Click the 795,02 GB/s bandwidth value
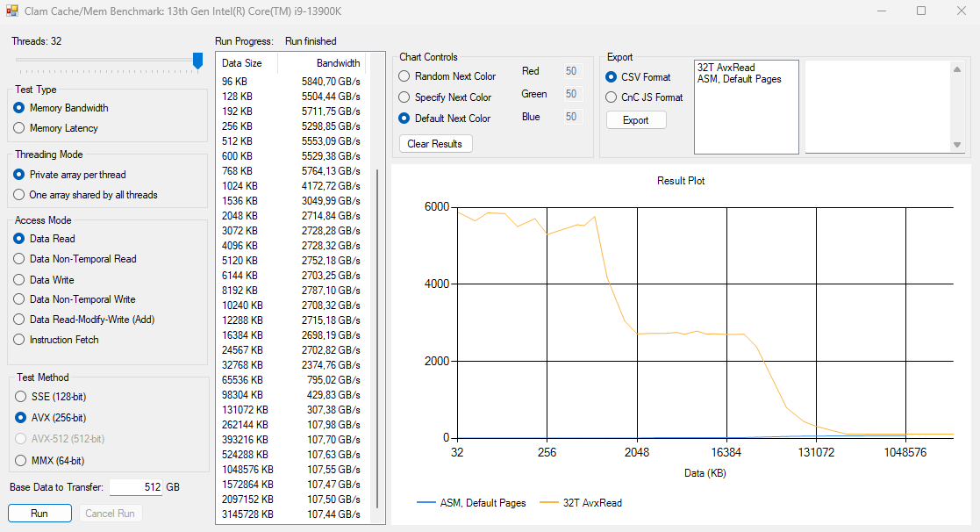Image resolution: width=980 pixels, height=532 pixels. 333,380
